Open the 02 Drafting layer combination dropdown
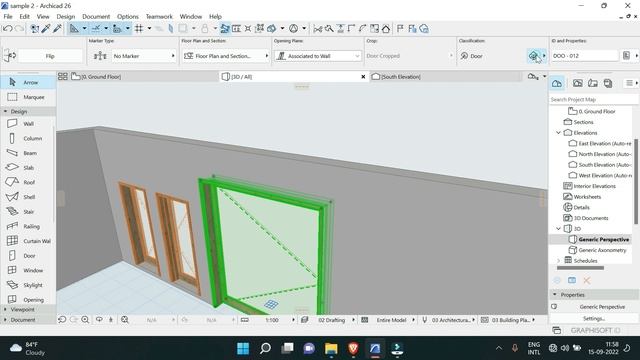 pyautogui.click(x=331, y=320)
